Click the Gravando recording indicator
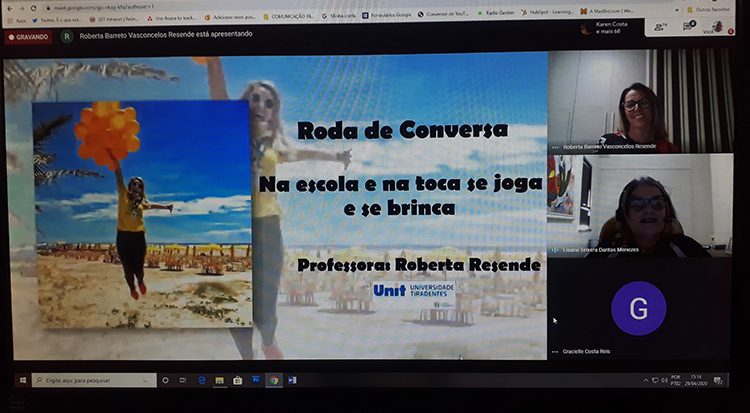Screen dimensions: 750x413 (27, 36)
